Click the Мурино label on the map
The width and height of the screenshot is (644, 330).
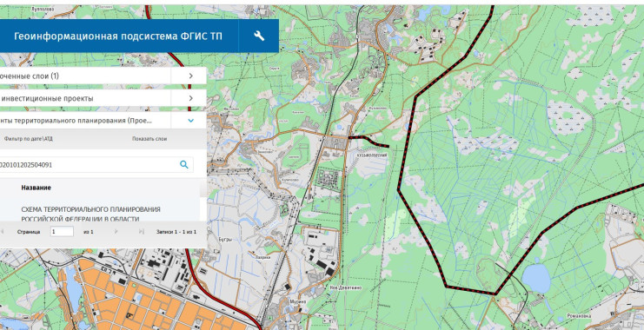[x=300, y=301]
